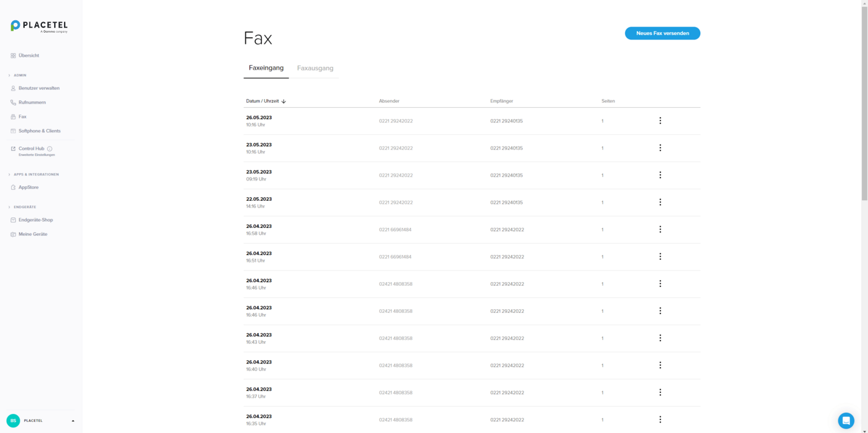Click the Placetel logo
868x433 pixels.
tap(38, 25)
